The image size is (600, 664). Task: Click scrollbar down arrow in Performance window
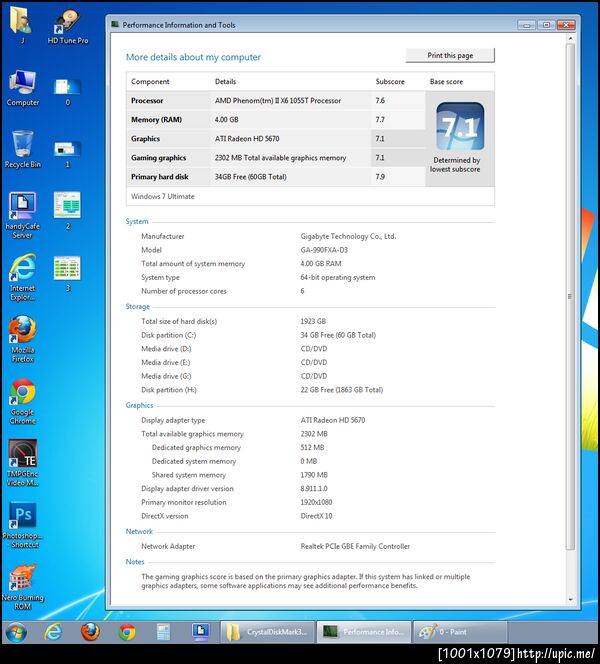pos(570,599)
